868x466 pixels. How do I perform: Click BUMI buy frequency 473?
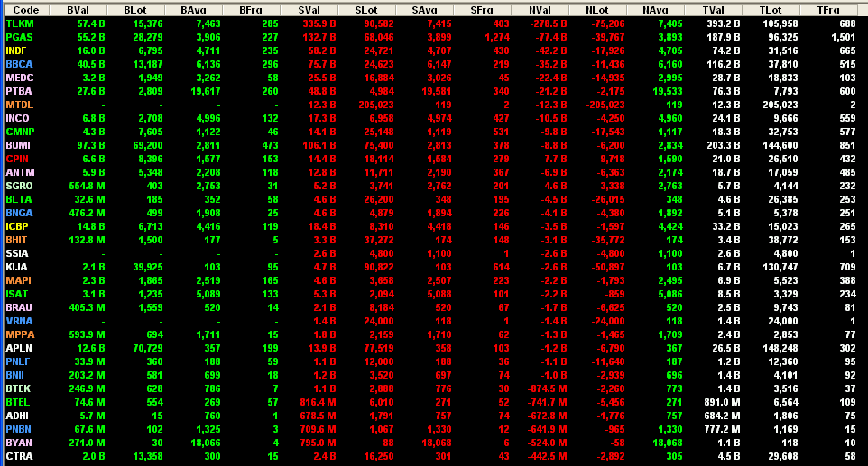[270, 145]
